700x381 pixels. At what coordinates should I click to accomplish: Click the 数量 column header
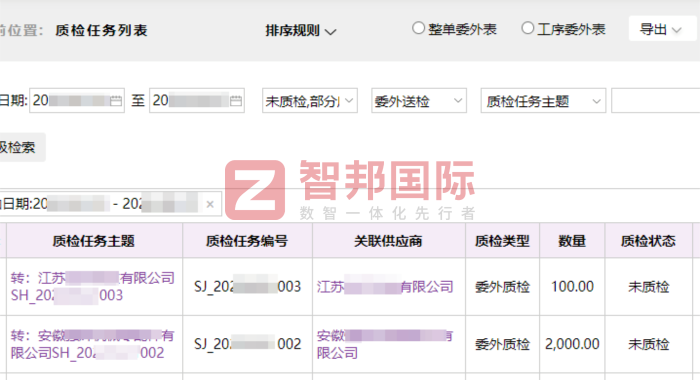click(x=572, y=241)
